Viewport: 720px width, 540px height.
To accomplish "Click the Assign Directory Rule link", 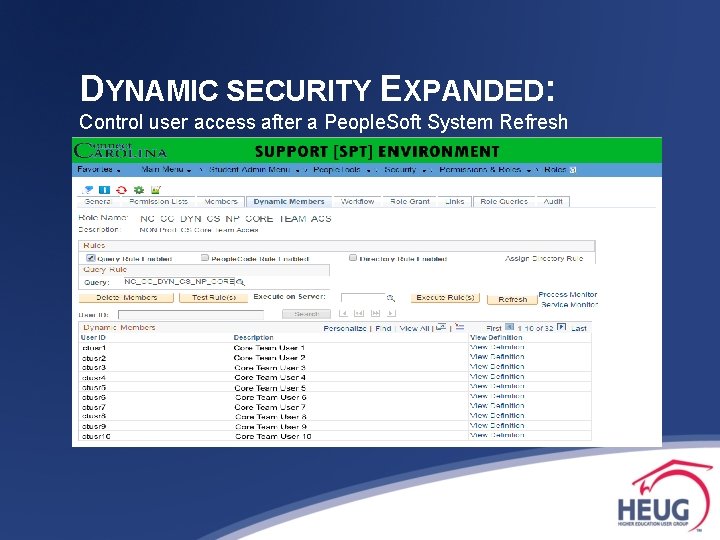I will 544,259.
